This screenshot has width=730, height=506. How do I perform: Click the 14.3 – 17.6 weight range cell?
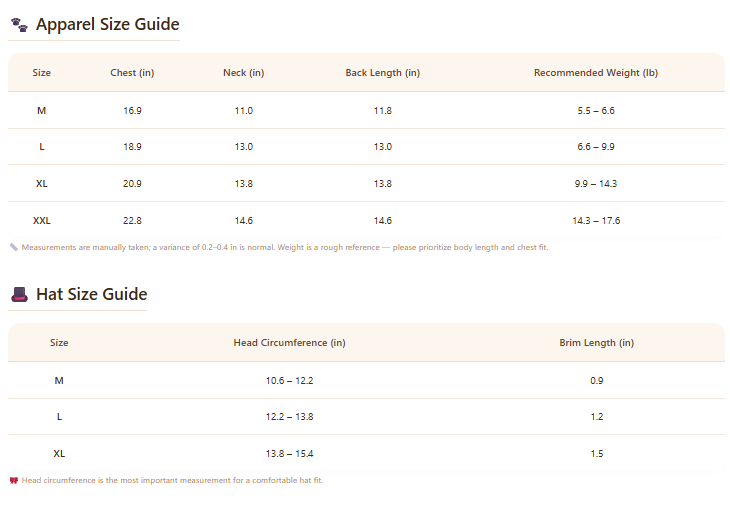[596, 221]
